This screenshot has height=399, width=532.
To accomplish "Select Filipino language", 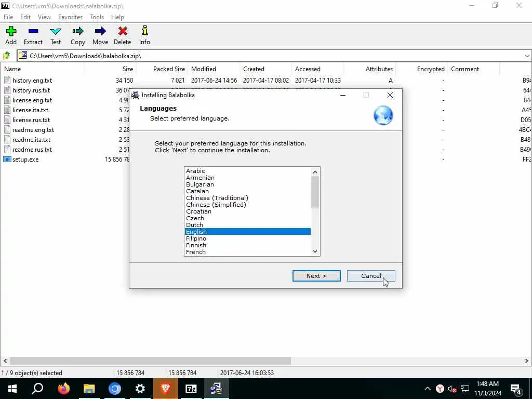I will pyautogui.click(x=248, y=238).
